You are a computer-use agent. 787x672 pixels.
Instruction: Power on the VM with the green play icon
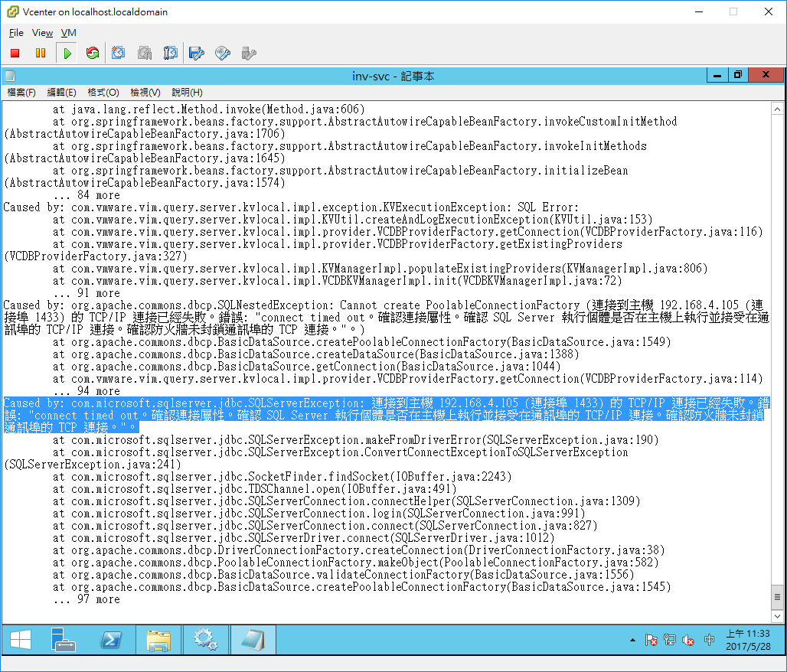pyautogui.click(x=67, y=54)
